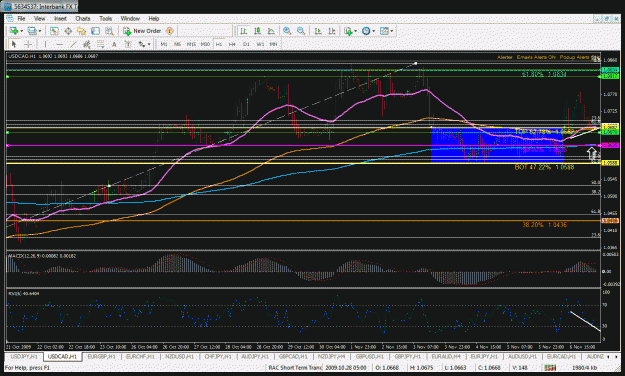
Task: Open the Profiles toolbar icon
Action: [32, 31]
